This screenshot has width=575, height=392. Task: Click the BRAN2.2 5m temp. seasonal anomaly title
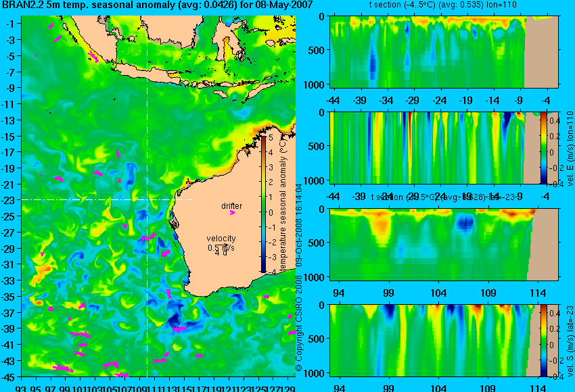coord(157,5)
